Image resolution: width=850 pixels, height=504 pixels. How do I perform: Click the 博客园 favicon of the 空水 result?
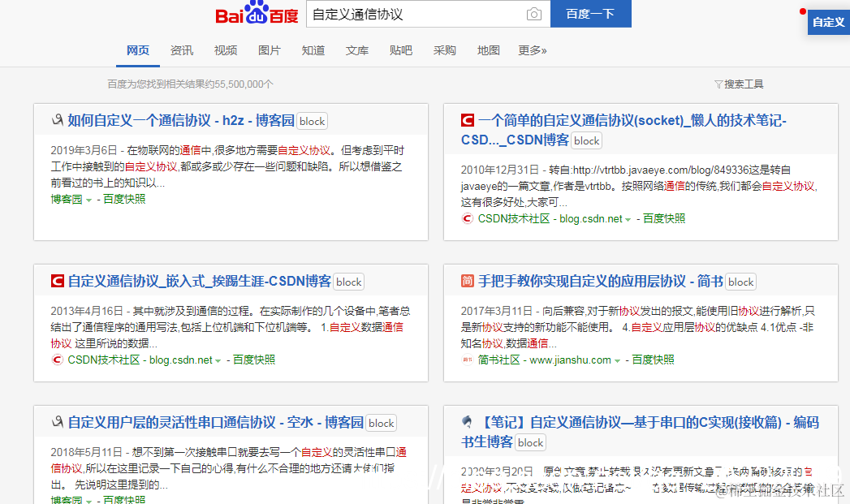58,422
